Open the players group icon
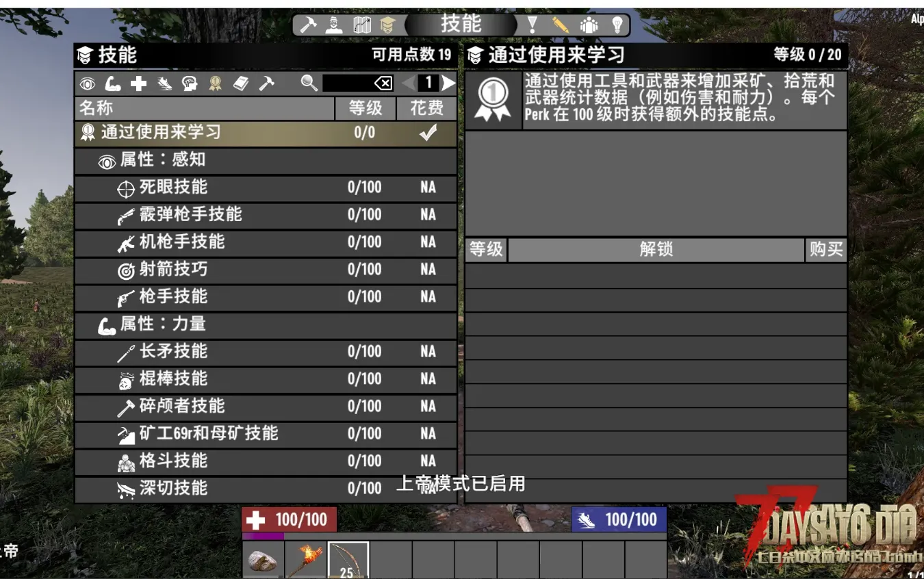 pyautogui.click(x=589, y=25)
